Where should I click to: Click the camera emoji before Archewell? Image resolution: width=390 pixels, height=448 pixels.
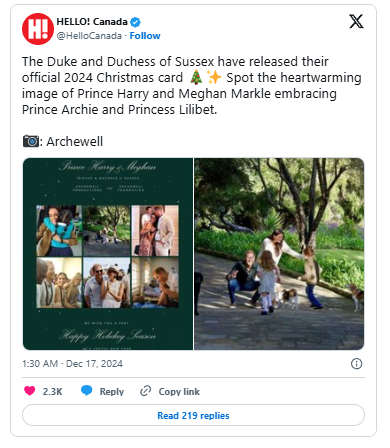[x=31, y=141]
